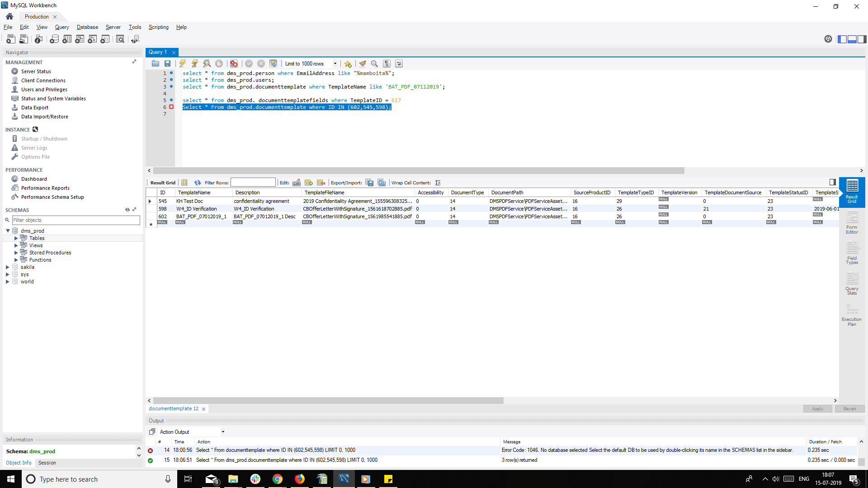Toggle the bottom output panel visibility
This screenshot has width=868, height=488.
coord(852,39)
